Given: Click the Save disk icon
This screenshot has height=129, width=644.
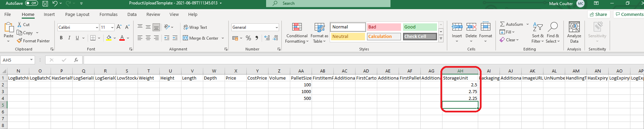Looking at the screenshot, I should point(45,3).
